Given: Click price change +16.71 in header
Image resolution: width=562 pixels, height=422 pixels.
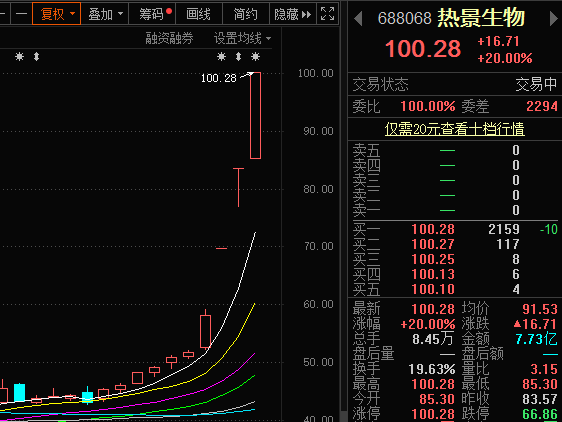Looking at the screenshot, I should point(498,42).
